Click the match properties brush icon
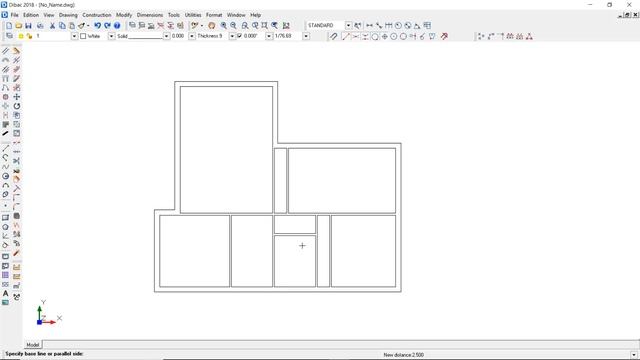The width and height of the screenshot is (640, 360). click(82, 25)
